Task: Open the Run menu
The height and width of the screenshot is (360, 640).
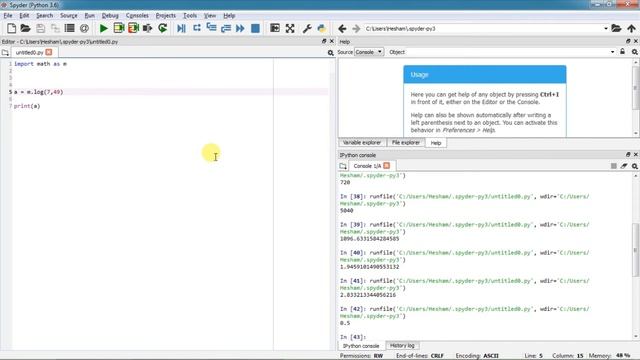Action: click(89, 16)
